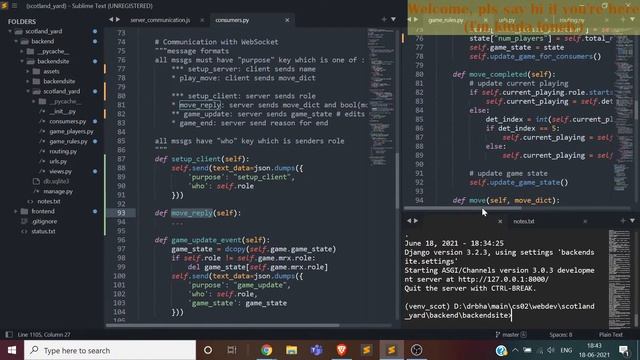The height and width of the screenshot is (360, 640).
Task: Change syntax via Plain Text status item
Action: click(x=611, y=334)
